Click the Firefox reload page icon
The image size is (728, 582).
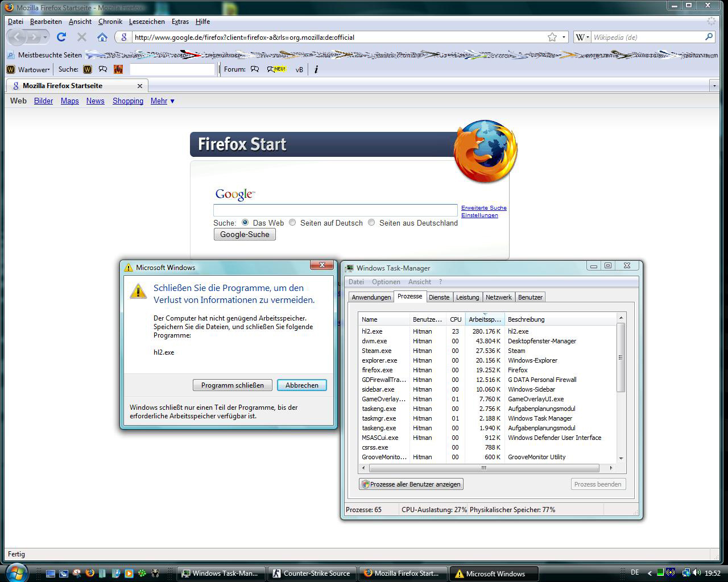[61, 37]
